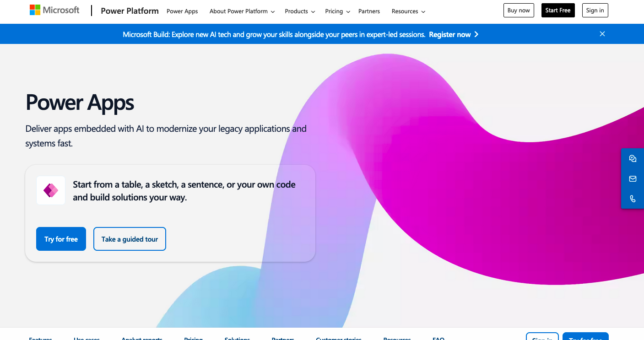Jump to the FAQ section tab
This screenshot has width=644, height=340.
(x=438, y=338)
